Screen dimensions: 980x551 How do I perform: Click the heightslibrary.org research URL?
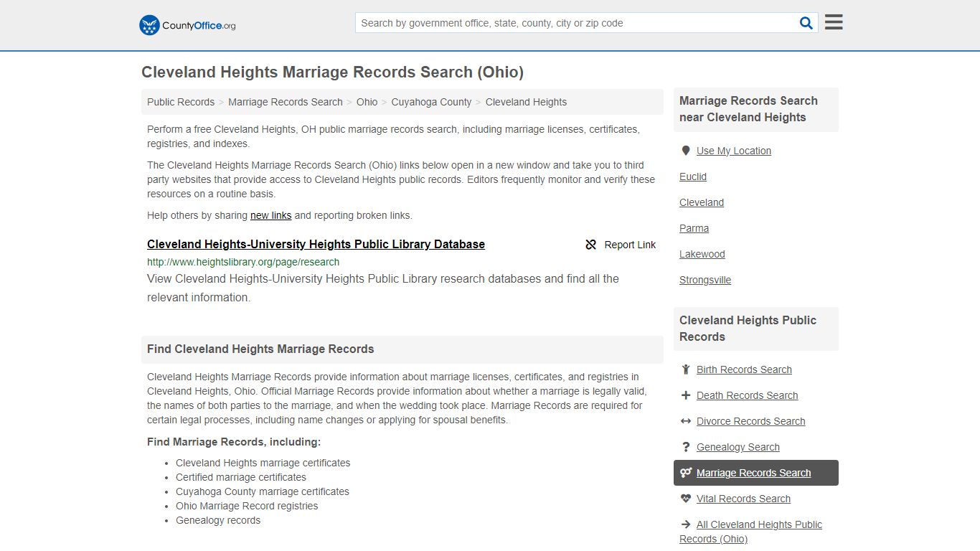tap(243, 262)
